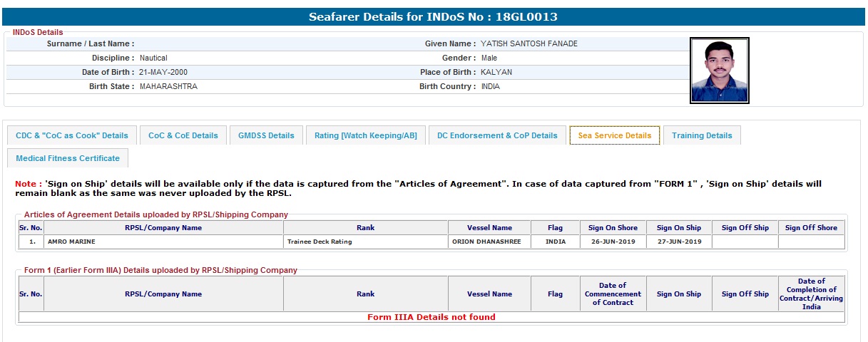This screenshot has width=868, height=342.
Task: Click the Trainee Deck Rating rank cell
Action: [x=320, y=242]
